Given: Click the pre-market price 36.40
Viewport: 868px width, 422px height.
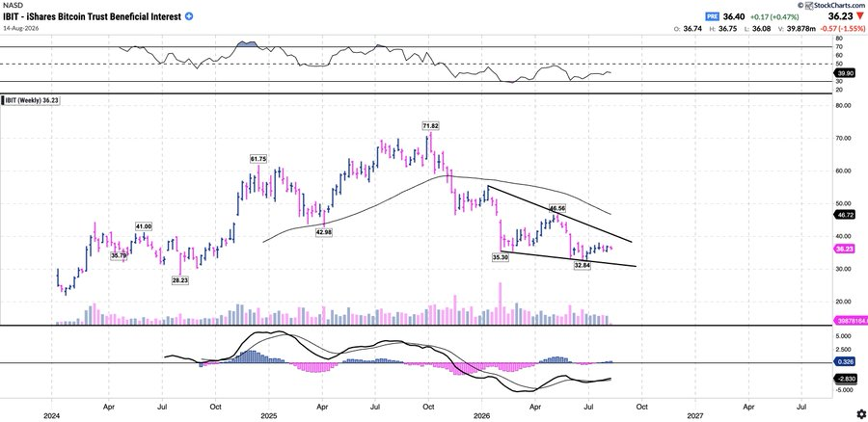Looking at the screenshot, I should pyautogui.click(x=734, y=16).
